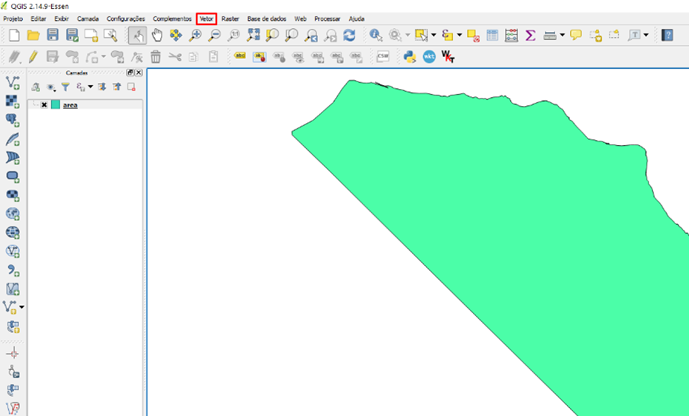This screenshot has height=416, width=689.
Task: Zoom to native 1:1 resolution
Action: pos(234,35)
